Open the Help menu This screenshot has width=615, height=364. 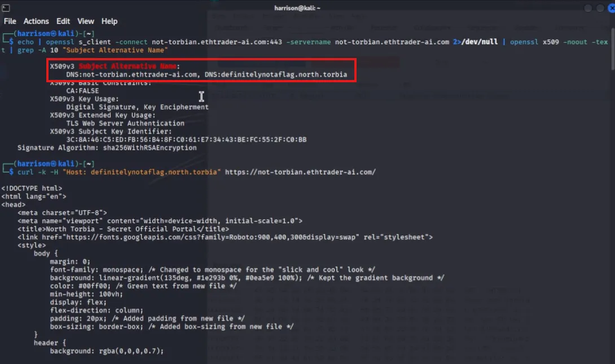(109, 21)
